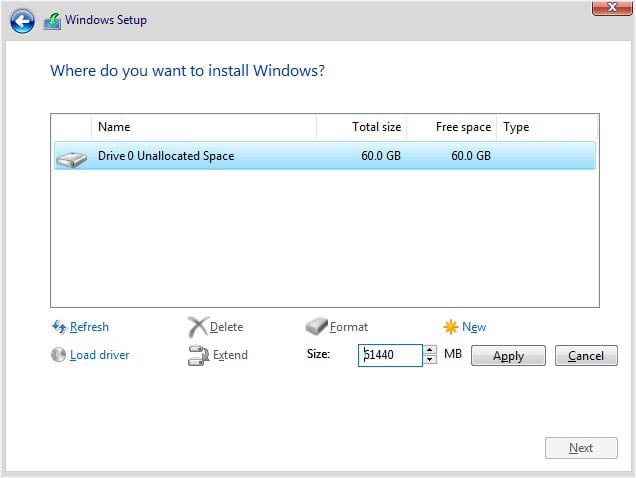Click the Refresh arrows icon
The image size is (636, 478).
point(59,327)
